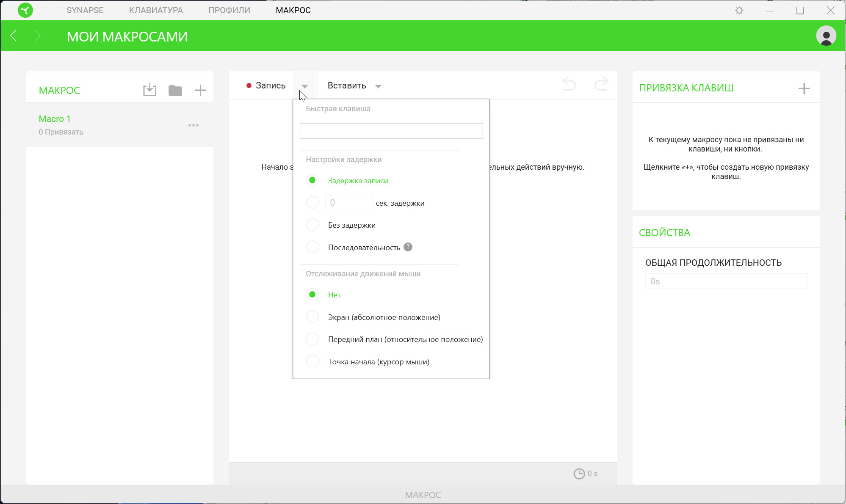Switch to the КЛАВИАТУРА tab

click(156, 10)
